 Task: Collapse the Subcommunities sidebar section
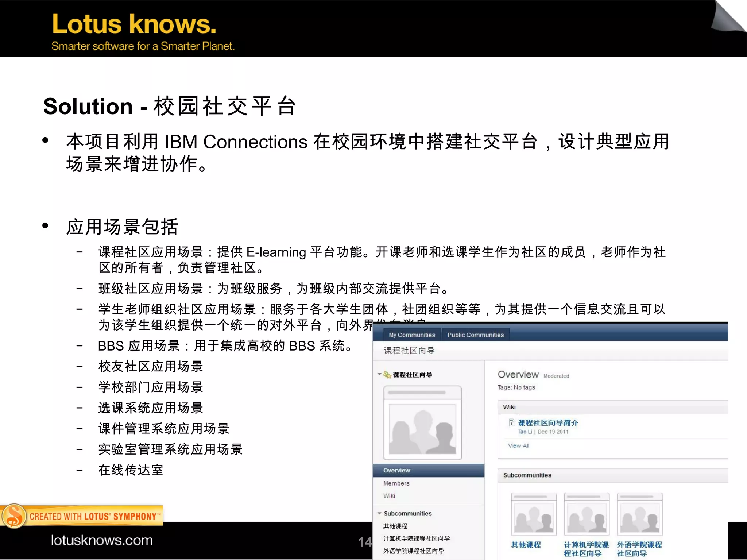coord(379,513)
